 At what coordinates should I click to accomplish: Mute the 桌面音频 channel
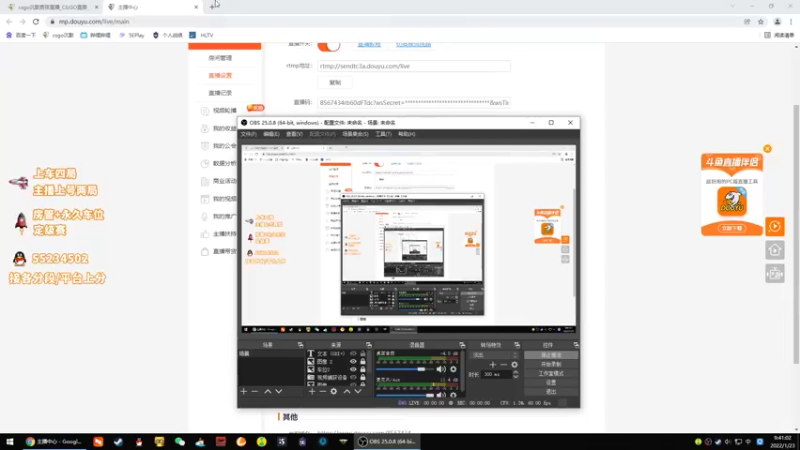(x=441, y=369)
